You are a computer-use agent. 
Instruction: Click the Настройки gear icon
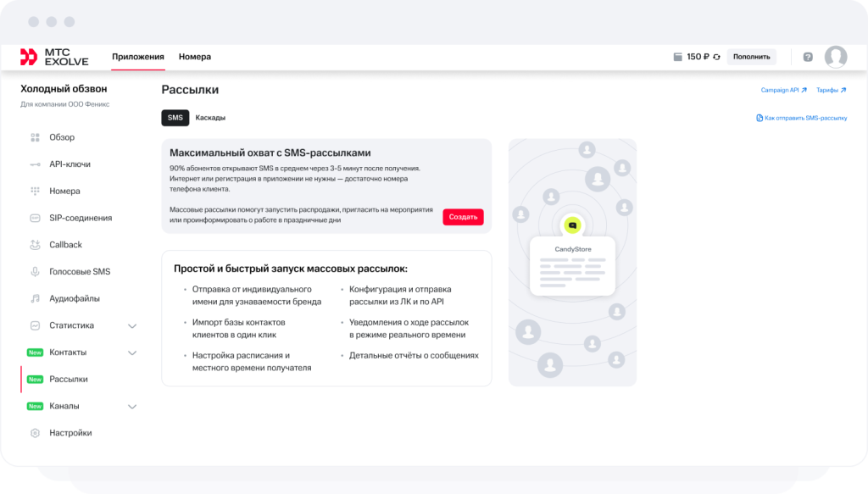[x=35, y=433]
